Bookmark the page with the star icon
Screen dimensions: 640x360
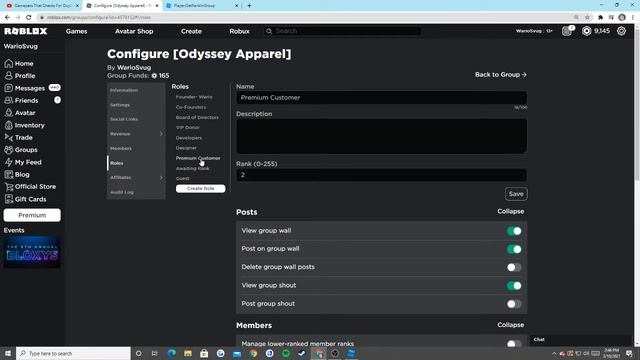pos(587,17)
